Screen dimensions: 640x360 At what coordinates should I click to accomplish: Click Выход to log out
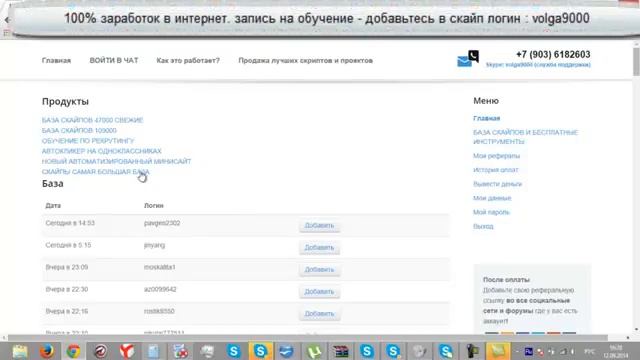coord(483,227)
